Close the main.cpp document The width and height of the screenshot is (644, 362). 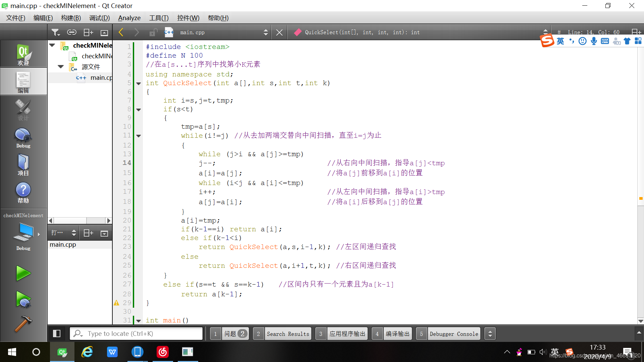[279, 32]
